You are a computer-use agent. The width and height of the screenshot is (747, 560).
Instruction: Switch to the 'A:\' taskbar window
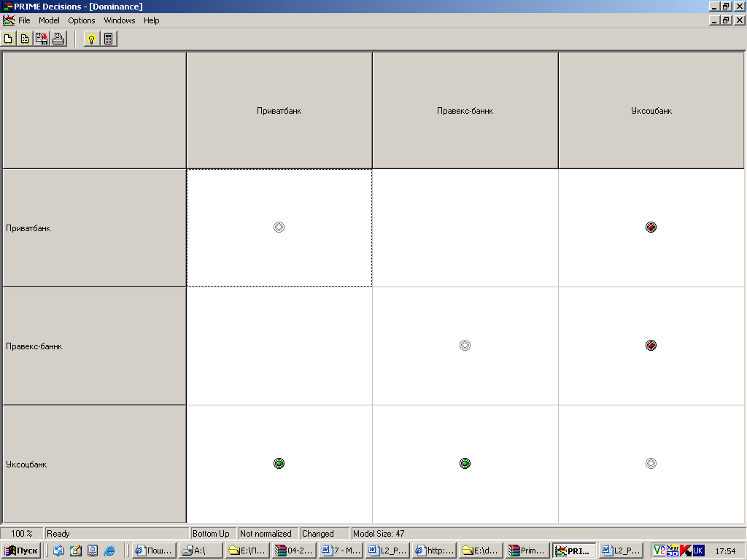tap(201, 551)
